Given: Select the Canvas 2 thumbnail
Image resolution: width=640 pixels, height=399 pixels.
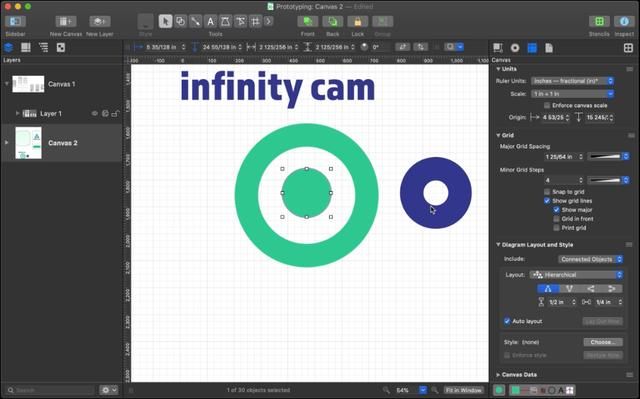Looking at the screenshot, I should [29, 143].
